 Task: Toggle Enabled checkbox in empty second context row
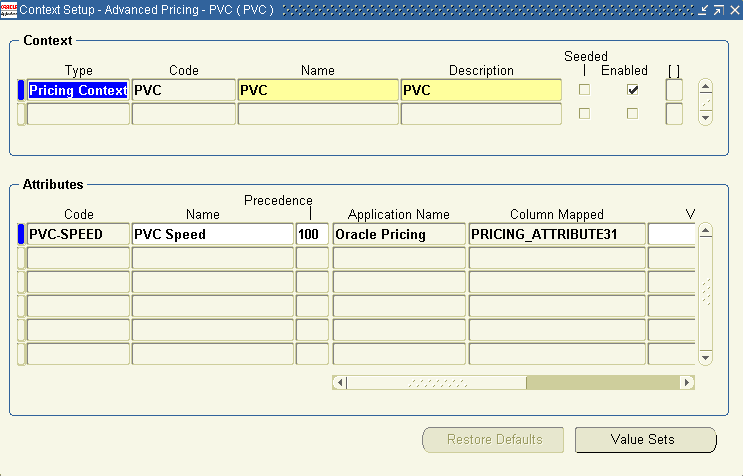[x=632, y=114]
